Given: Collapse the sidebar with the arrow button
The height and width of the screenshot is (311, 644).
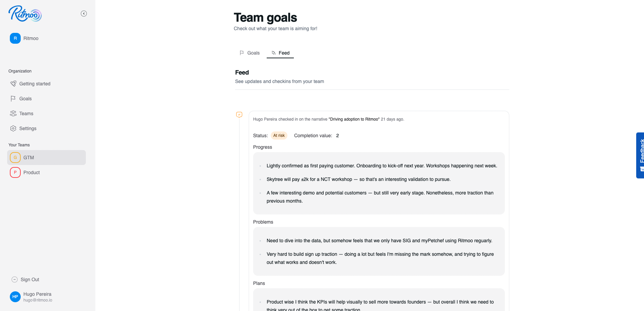Looking at the screenshot, I should click(84, 14).
